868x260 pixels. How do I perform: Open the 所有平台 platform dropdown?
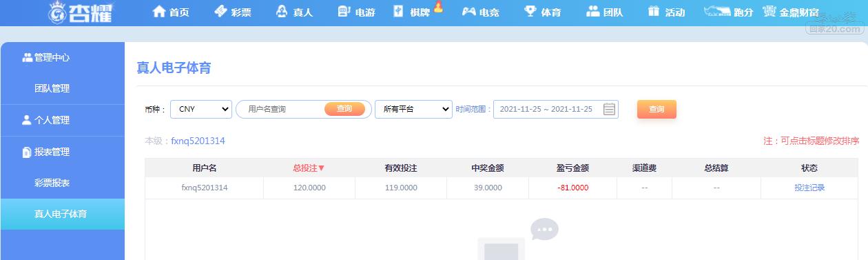(x=413, y=109)
